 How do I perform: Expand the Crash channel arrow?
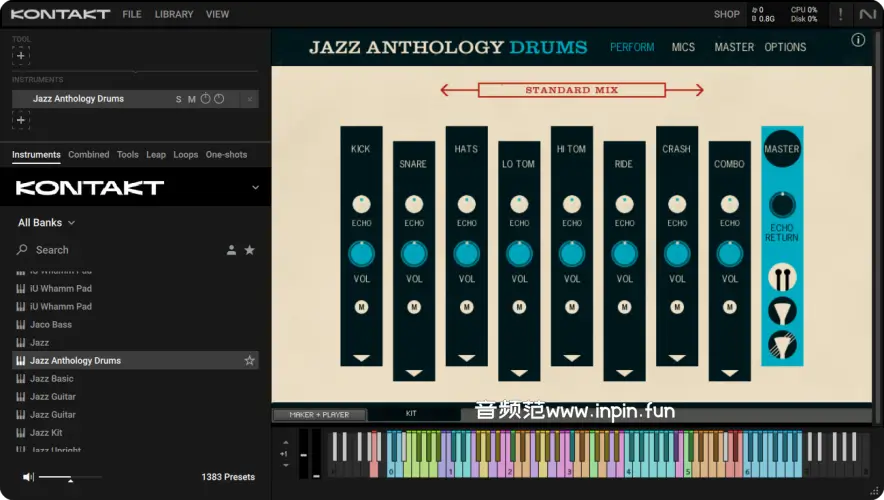[x=677, y=358]
